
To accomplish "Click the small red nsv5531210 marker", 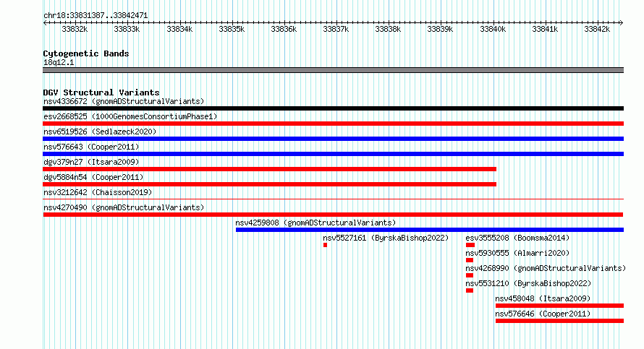I will [470, 290].
